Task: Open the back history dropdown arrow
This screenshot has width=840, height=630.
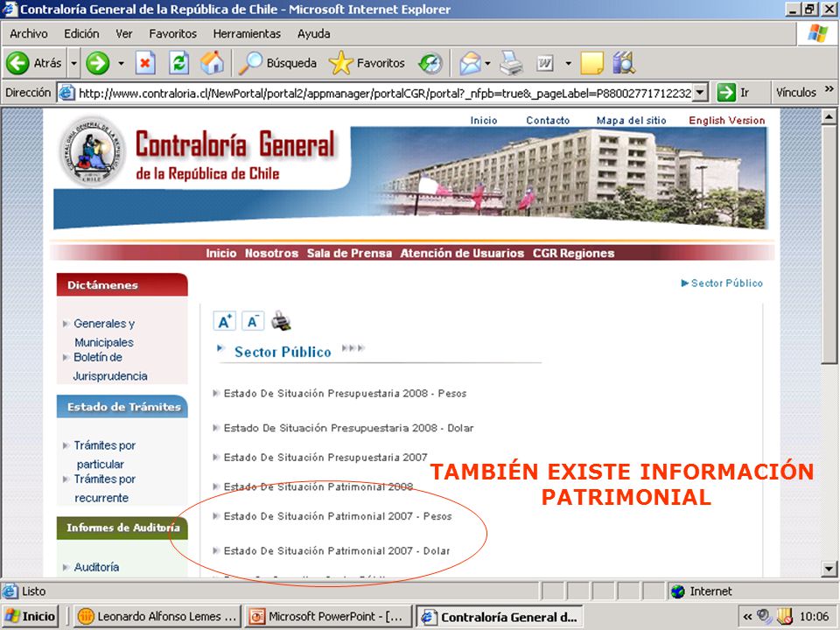Action: (73, 63)
